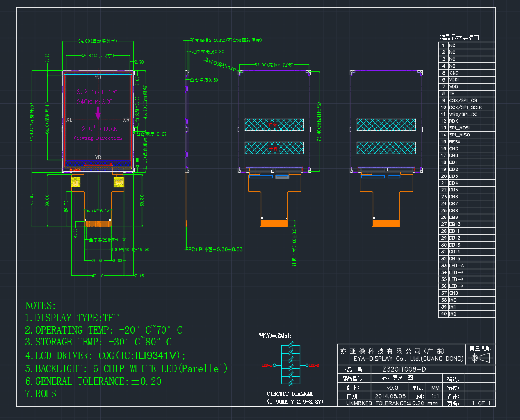Click the 'STORAGE TEMP' note line
520x420 pixels.
click(x=98, y=342)
